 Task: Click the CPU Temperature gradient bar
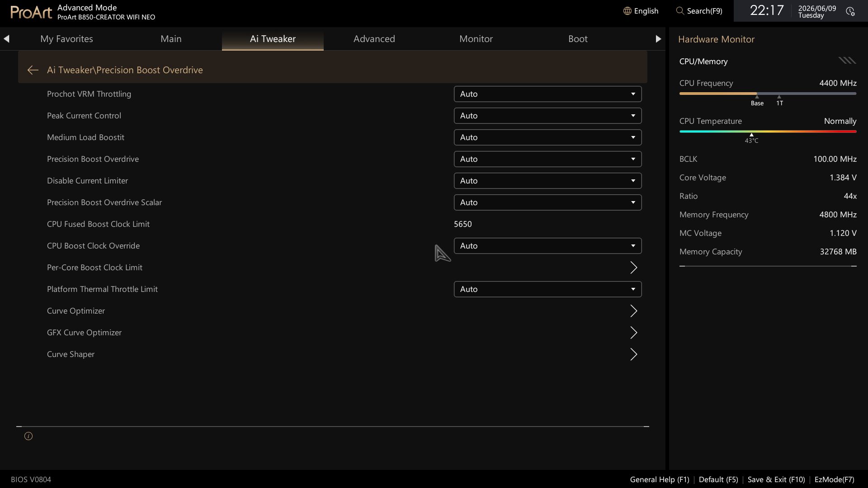(x=768, y=131)
